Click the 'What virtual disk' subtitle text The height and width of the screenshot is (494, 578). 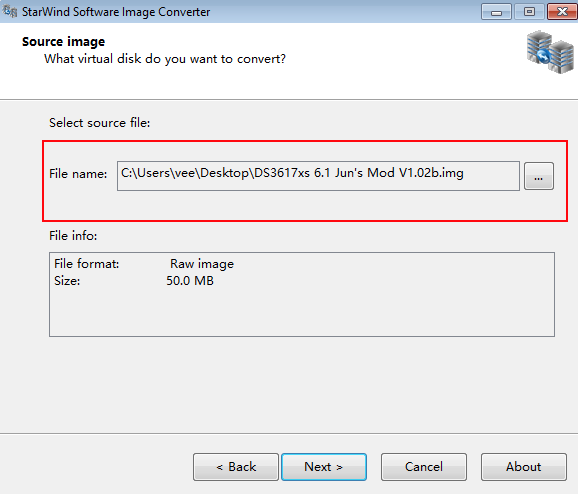pos(165,59)
